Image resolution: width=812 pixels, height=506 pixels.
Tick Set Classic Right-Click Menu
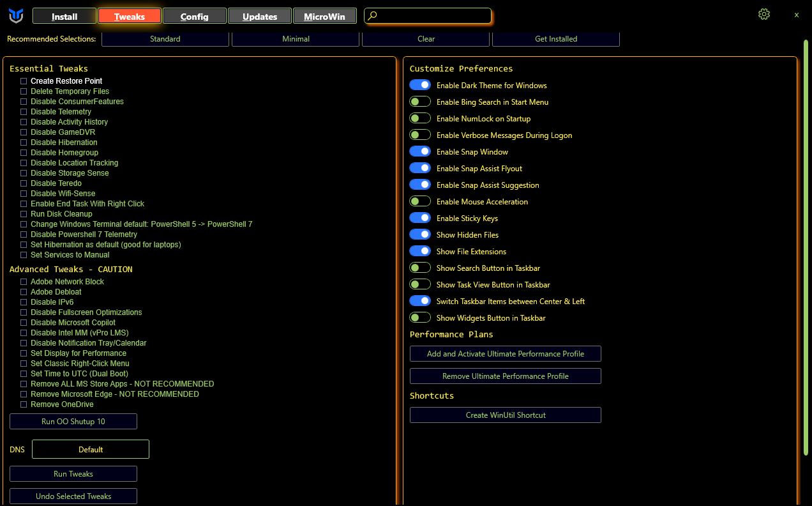(24, 364)
